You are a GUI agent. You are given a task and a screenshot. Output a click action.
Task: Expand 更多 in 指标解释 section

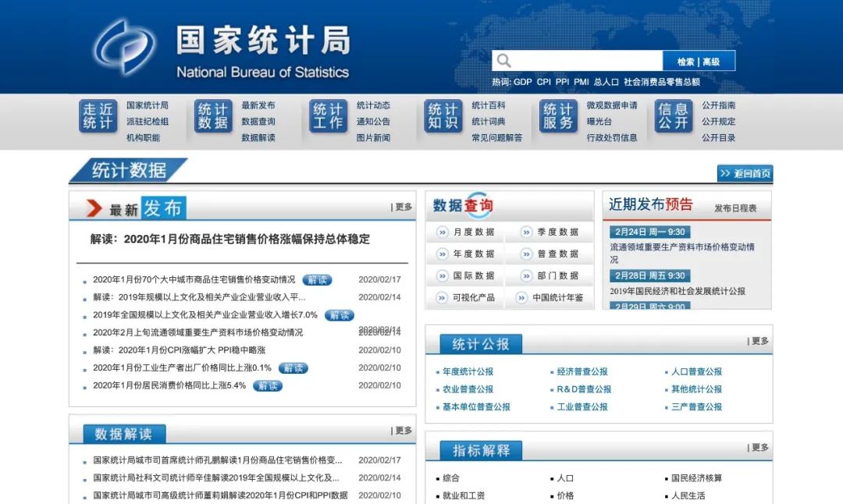click(759, 447)
